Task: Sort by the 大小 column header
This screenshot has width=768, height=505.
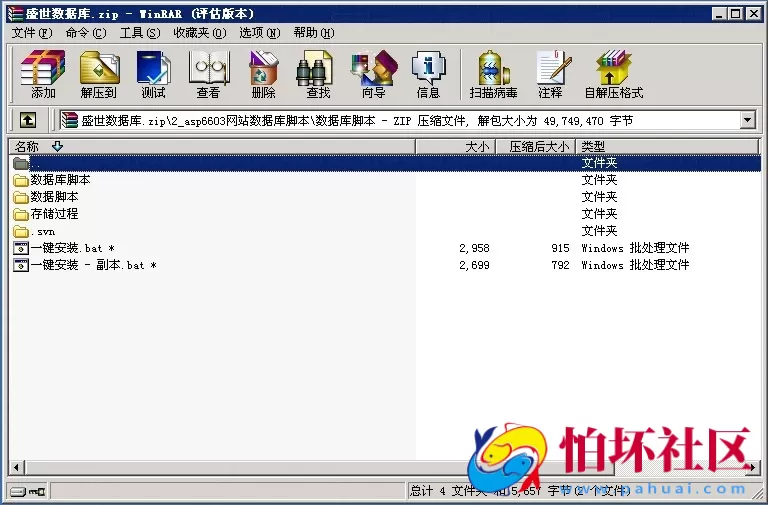Action: 456,146
